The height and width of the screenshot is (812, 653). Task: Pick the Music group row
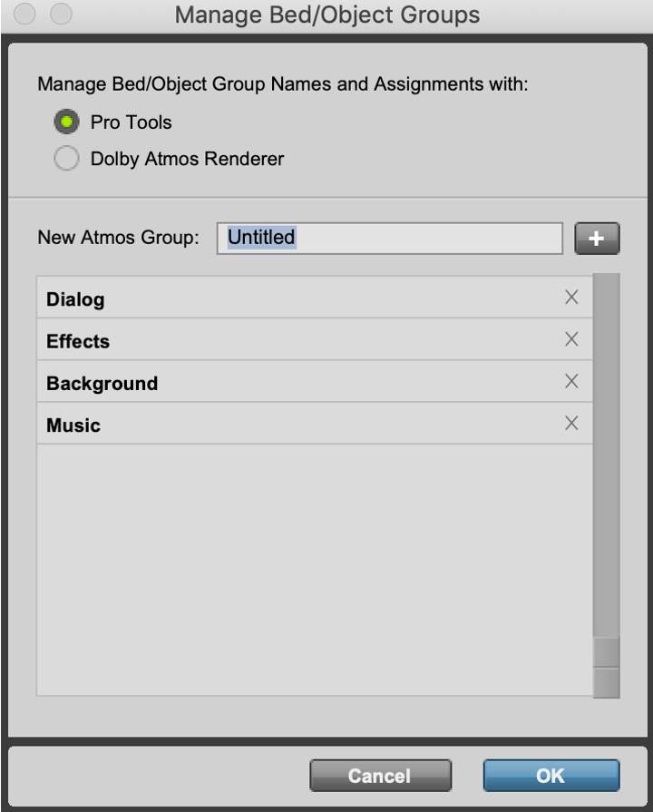point(272,425)
